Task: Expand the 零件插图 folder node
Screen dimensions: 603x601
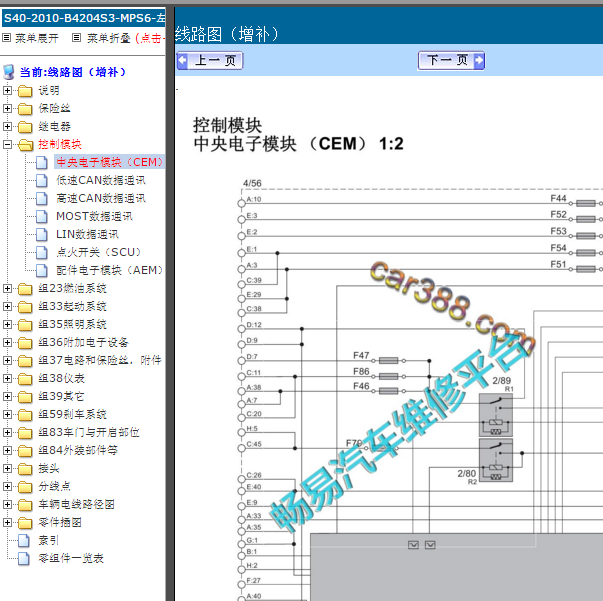Action: [x=7, y=523]
